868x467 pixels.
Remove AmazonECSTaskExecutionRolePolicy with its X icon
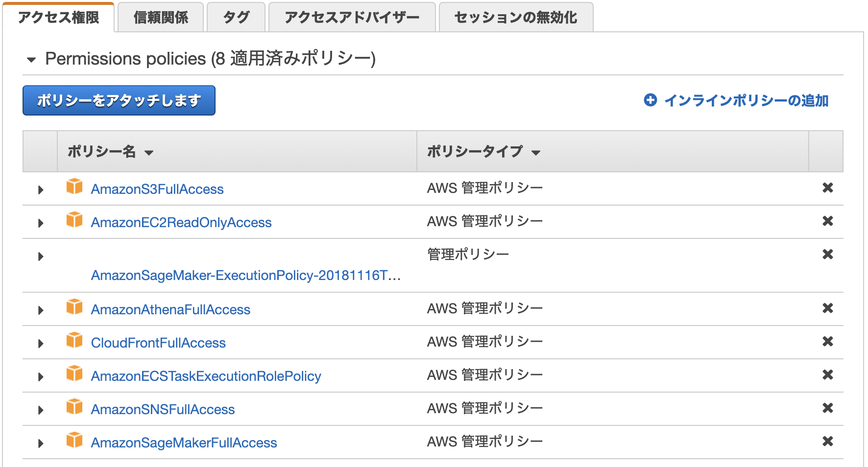tap(828, 374)
